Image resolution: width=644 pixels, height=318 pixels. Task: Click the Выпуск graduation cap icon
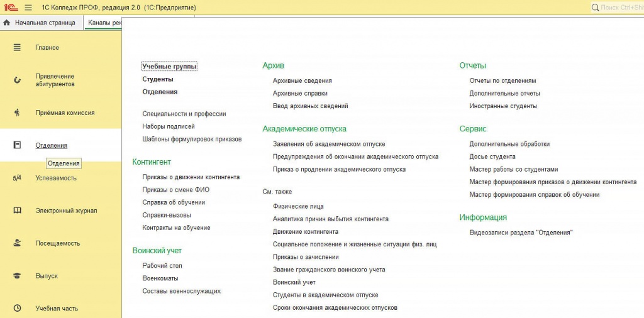point(17,276)
